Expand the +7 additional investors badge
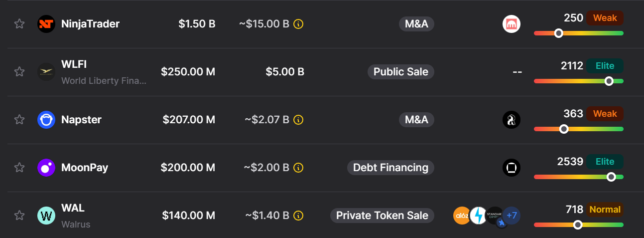The height and width of the screenshot is (238, 644). (512, 216)
